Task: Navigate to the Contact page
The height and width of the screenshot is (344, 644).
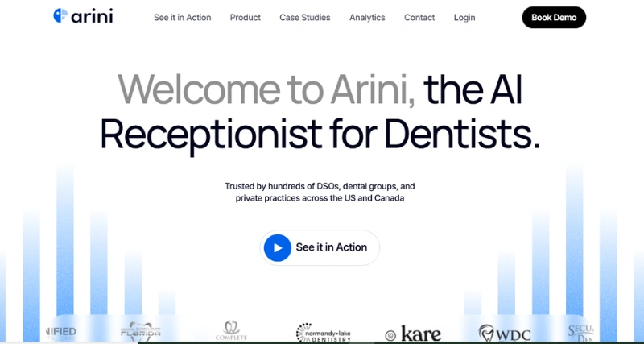Action: (419, 18)
